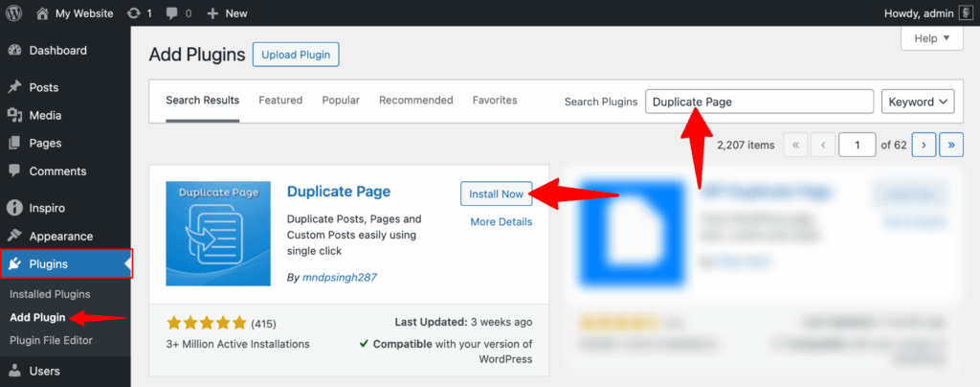Switch to Favorites tab

495,100
